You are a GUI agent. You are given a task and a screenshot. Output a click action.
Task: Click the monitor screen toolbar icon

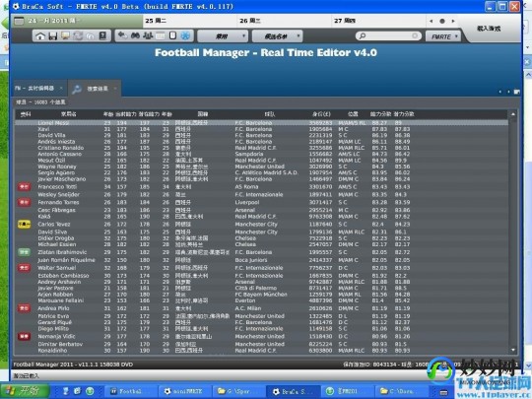65,35
